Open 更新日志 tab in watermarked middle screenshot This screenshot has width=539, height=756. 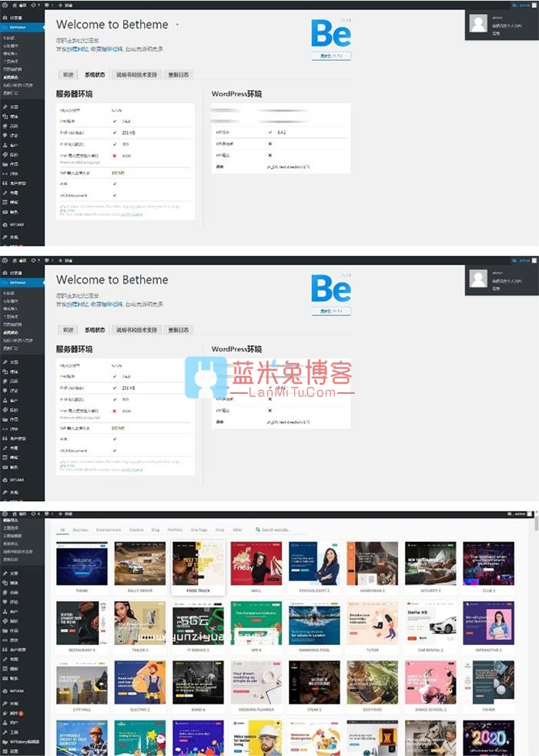pyautogui.click(x=178, y=330)
